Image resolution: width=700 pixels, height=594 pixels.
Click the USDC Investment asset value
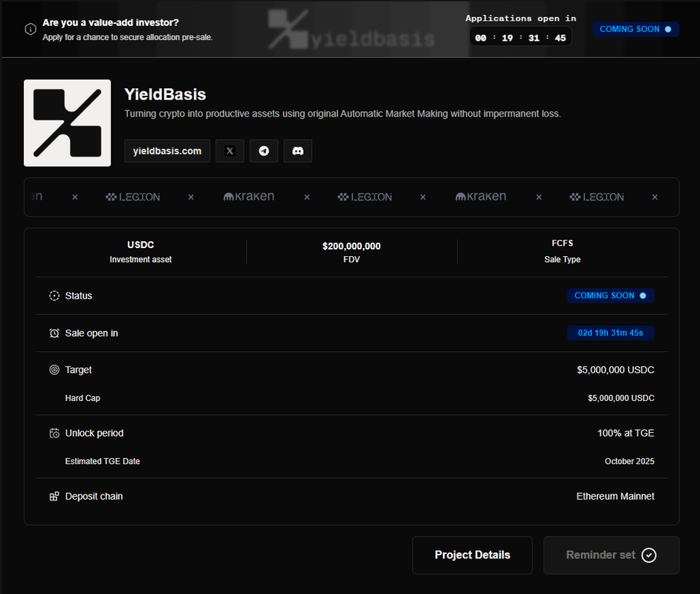tap(140, 245)
